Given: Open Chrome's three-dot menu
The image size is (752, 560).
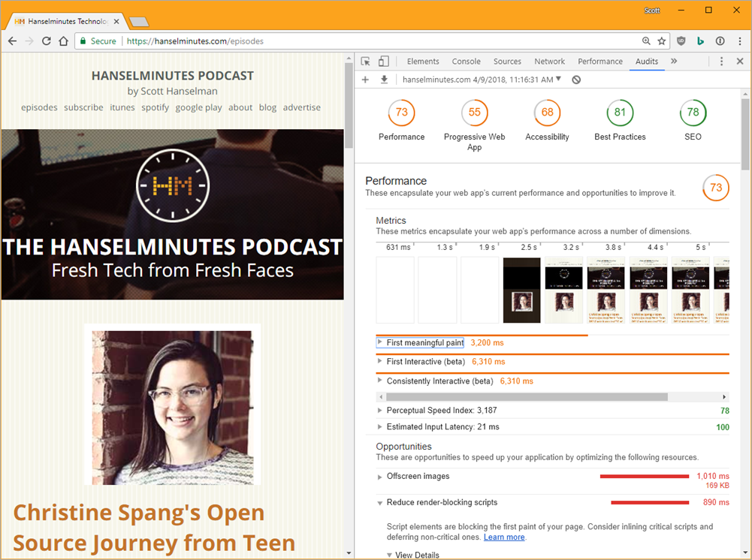Looking at the screenshot, I should pos(739,41).
